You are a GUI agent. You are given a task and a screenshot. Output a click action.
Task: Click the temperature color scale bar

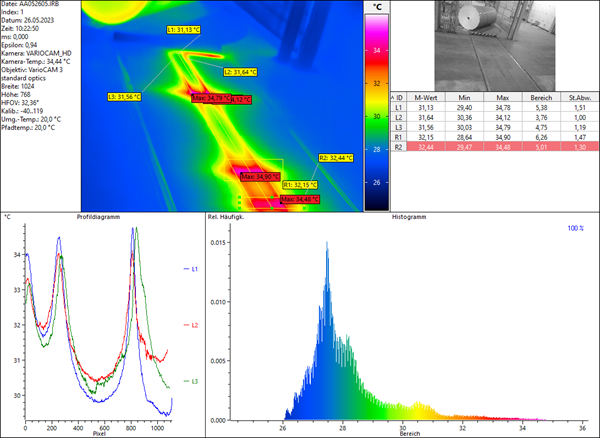pyautogui.click(x=377, y=108)
